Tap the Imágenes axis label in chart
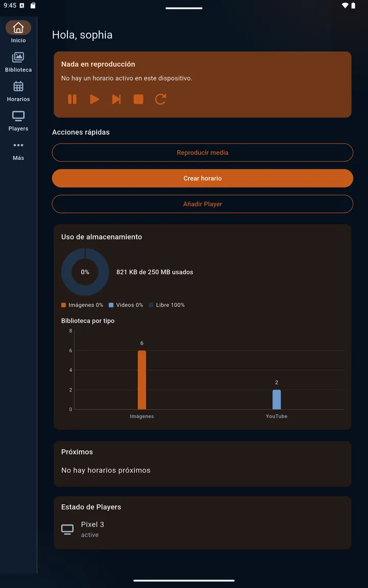 click(x=142, y=416)
